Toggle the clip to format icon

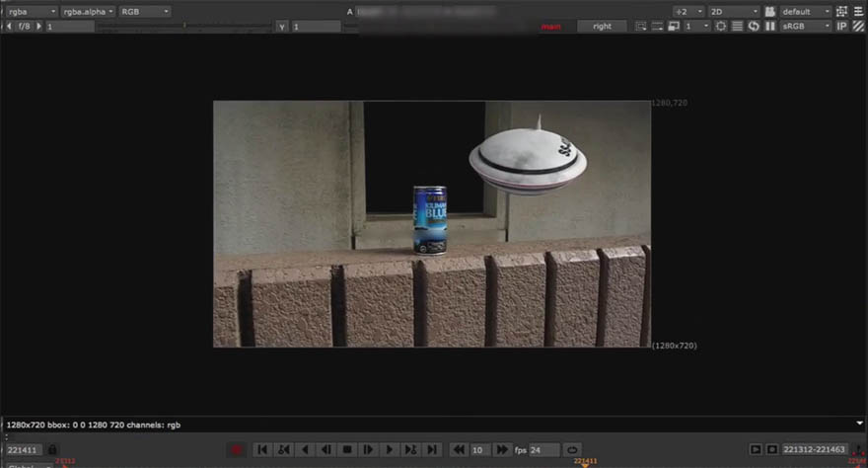coord(640,26)
